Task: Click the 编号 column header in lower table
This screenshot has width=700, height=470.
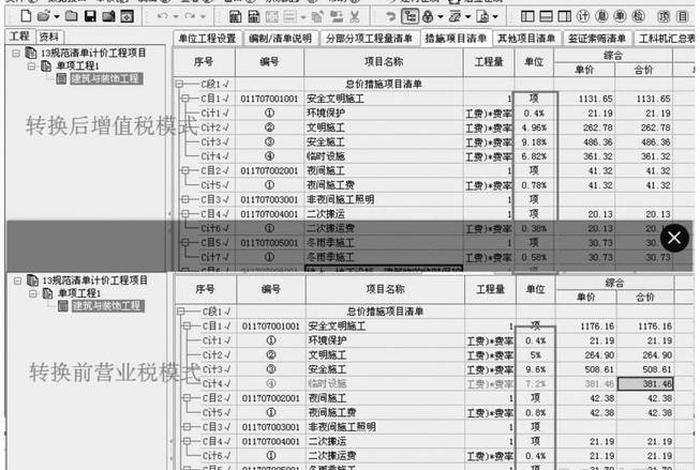Action: point(271,289)
